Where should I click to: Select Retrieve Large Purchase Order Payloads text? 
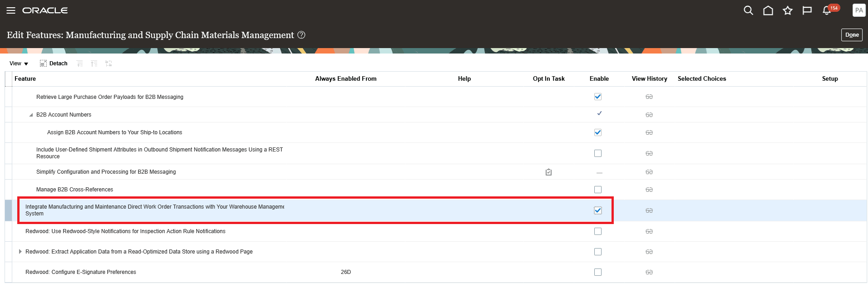(110, 97)
